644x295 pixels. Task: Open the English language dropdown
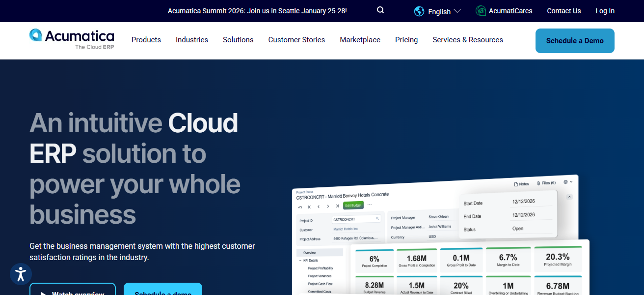(x=444, y=11)
